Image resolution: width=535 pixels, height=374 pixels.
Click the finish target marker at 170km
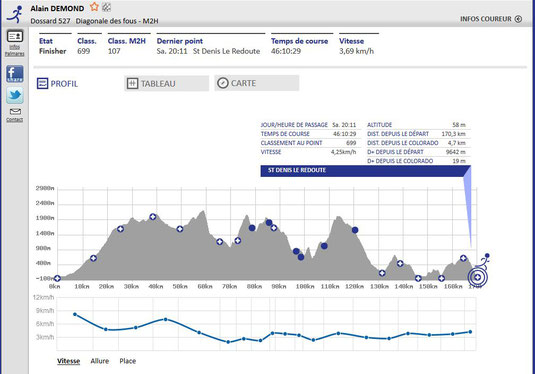[x=478, y=277]
